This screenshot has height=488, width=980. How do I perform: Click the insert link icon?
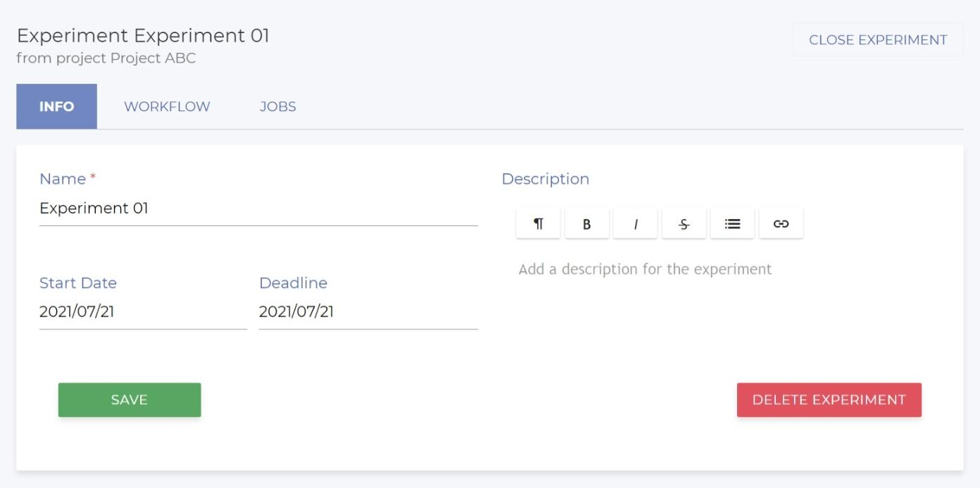[x=781, y=224]
